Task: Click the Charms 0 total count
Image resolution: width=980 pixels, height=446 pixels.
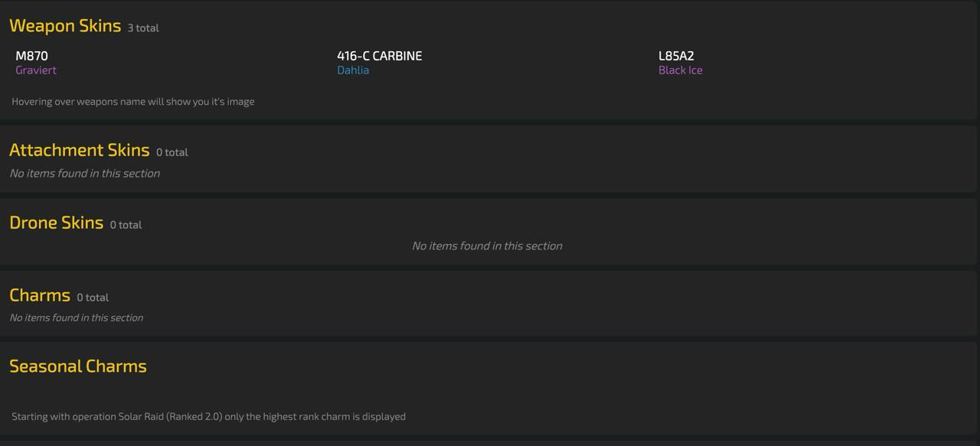Action: click(x=93, y=298)
